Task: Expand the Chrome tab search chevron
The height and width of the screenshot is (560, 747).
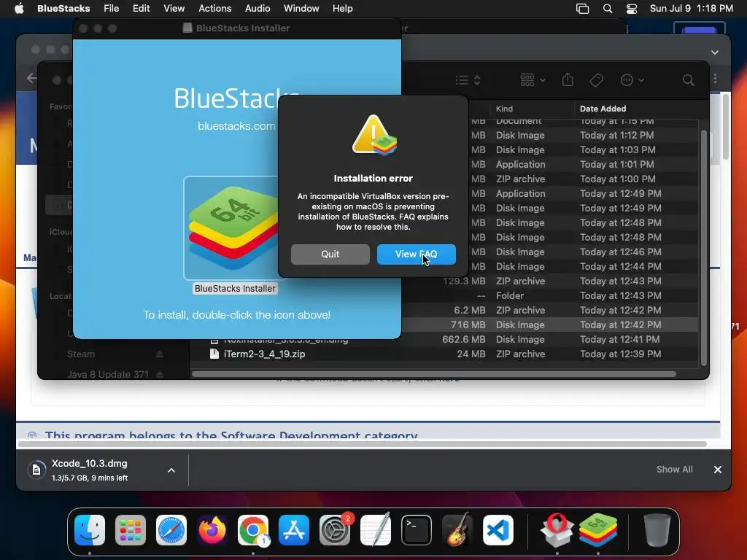Action: click(715, 52)
